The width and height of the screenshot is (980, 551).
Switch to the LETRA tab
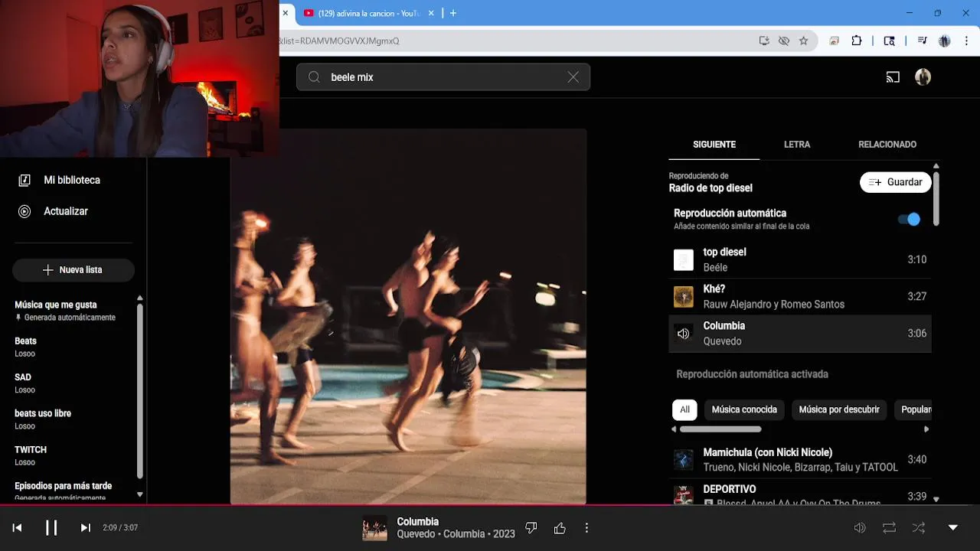(x=797, y=144)
